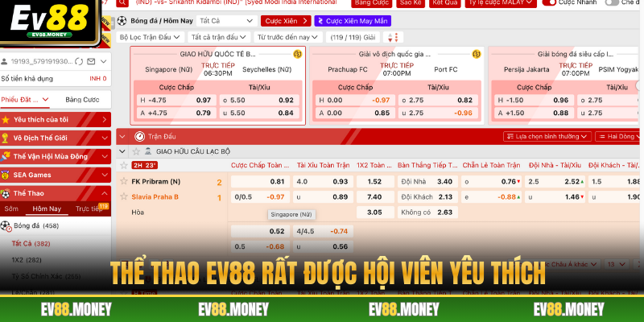The width and height of the screenshot is (644, 322).
Task: Click over 5.50 odds 0.92
Action: tap(259, 100)
